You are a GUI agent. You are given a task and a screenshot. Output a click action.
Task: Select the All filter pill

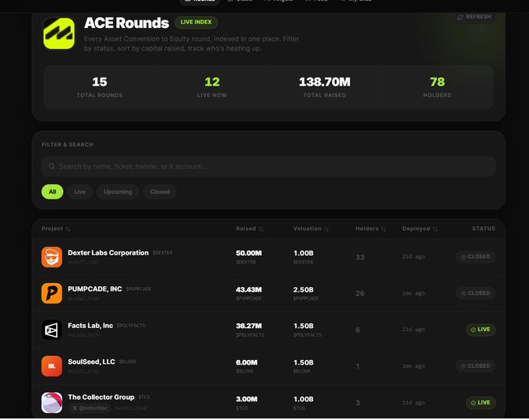pos(52,192)
